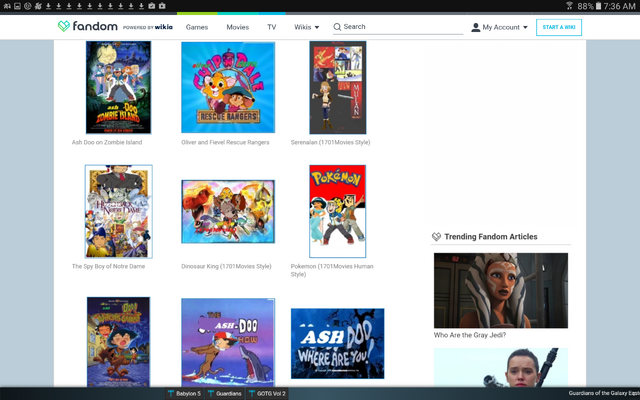The height and width of the screenshot is (400, 640).
Task: Open the Rey trending article image
Action: (501, 367)
